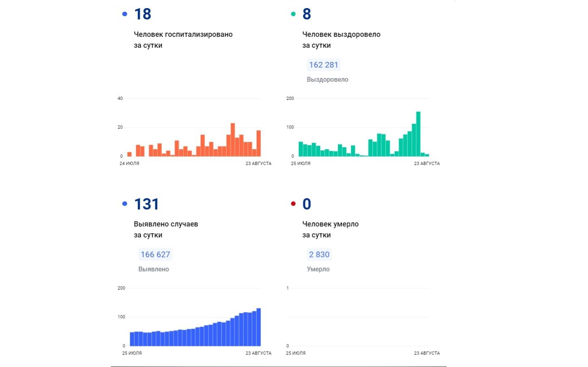This screenshot has height=367, width=588.
Task: Click "23 АВГУСТА" under the orange hospitalization chart
Action: point(258,163)
